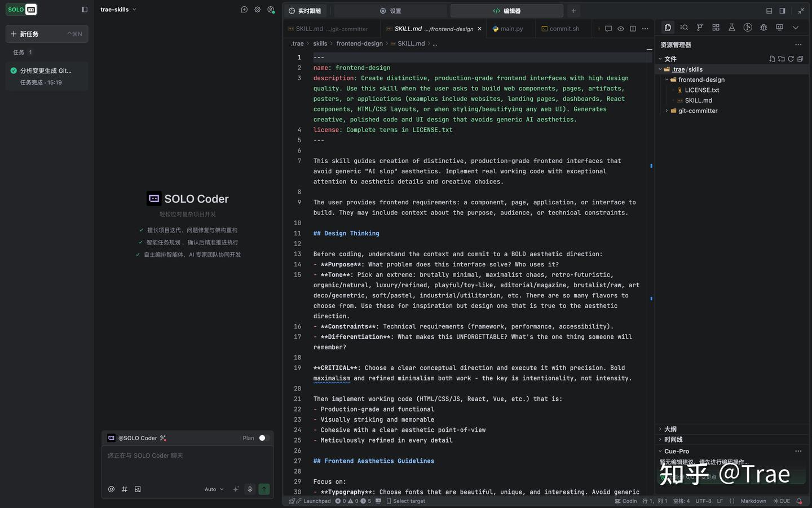Toggle the left sidebar panel
The image size is (812, 508).
tap(85, 10)
